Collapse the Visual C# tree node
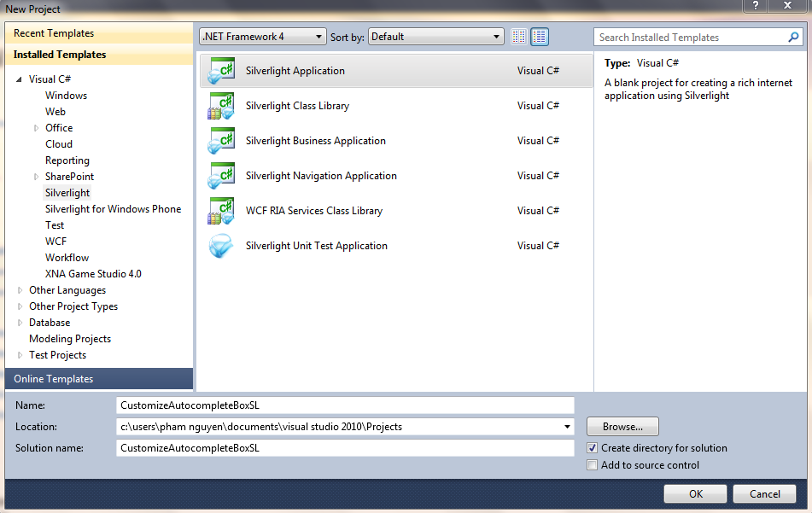The width and height of the screenshot is (812, 513). (20, 79)
